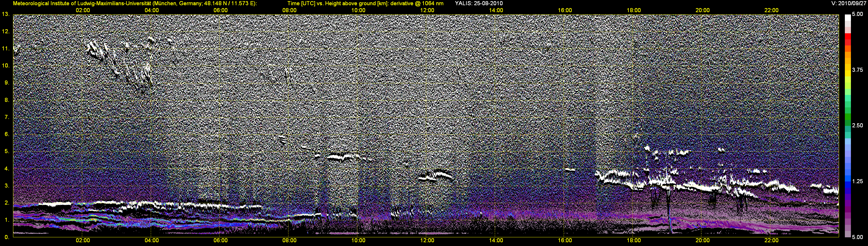Select the 10:00 label on the top time axis
The height and width of the screenshot is (246, 868).
coord(358,10)
